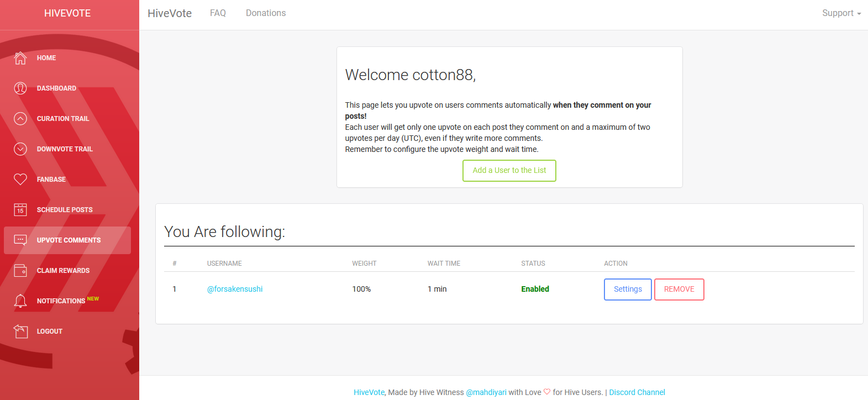This screenshot has height=400, width=868.
Task: Open the Discord Channel link
Action: pyautogui.click(x=637, y=392)
